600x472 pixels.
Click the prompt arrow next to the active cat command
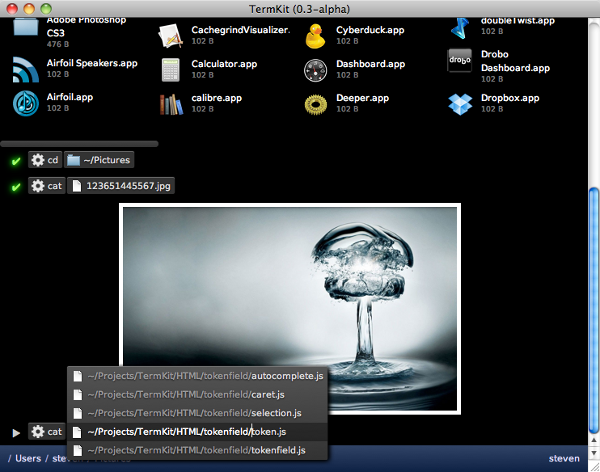(16, 433)
